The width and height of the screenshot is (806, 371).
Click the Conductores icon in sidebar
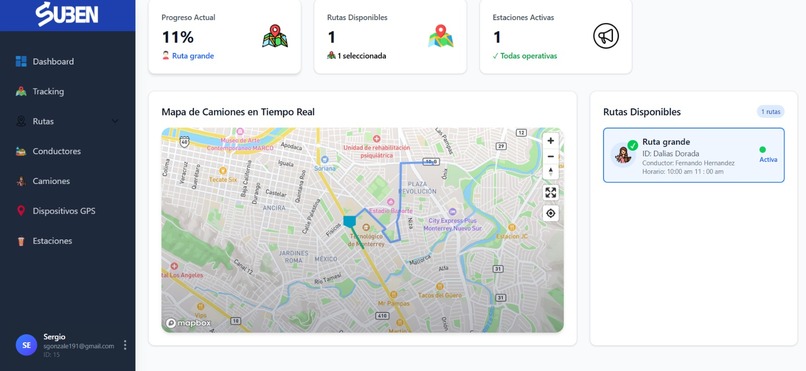click(x=21, y=151)
